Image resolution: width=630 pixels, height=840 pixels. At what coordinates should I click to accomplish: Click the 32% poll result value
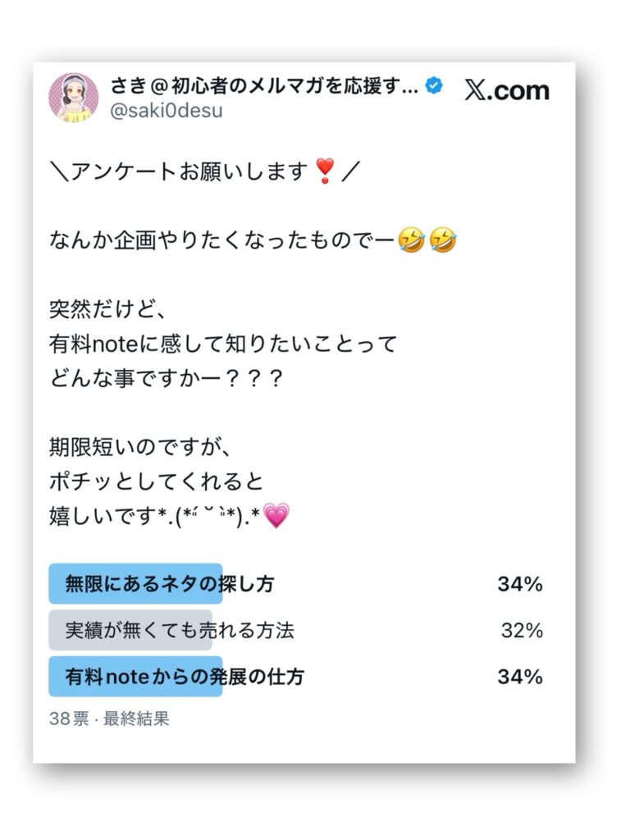point(522,631)
